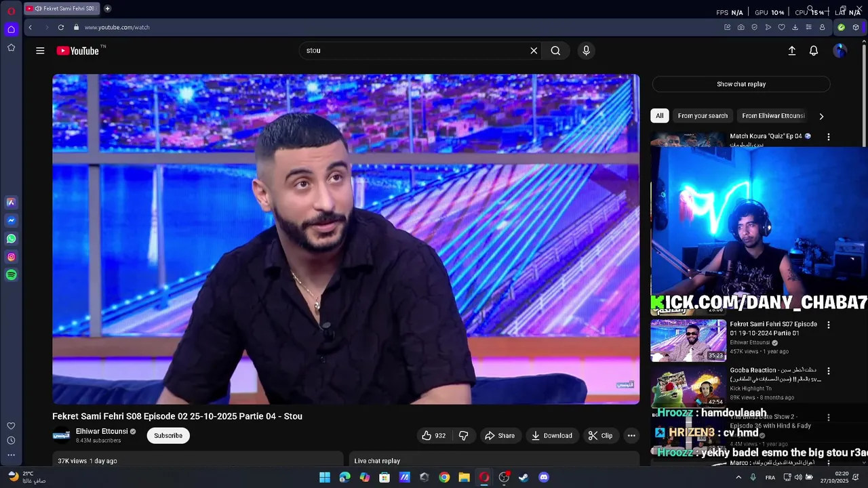Open Elhiwar Ettounsi channel name link
The width and height of the screenshot is (868, 488).
coord(102,431)
